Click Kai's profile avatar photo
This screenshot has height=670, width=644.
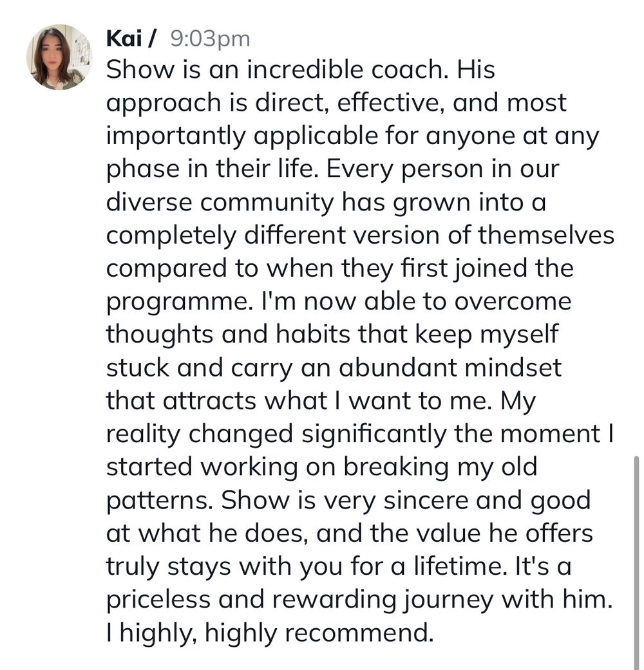pyautogui.click(x=59, y=57)
